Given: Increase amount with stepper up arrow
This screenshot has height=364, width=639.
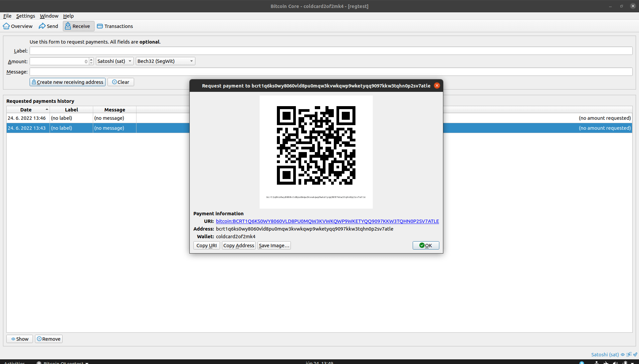Looking at the screenshot, I should click(x=91, y=60).
